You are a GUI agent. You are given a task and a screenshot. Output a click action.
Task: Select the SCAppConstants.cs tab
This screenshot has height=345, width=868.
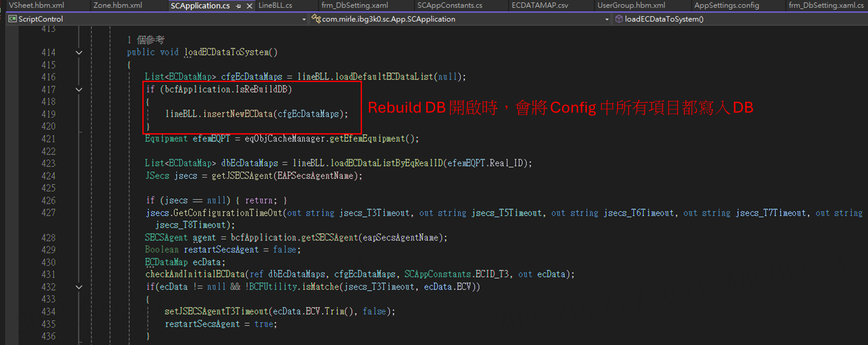[450, 6]
